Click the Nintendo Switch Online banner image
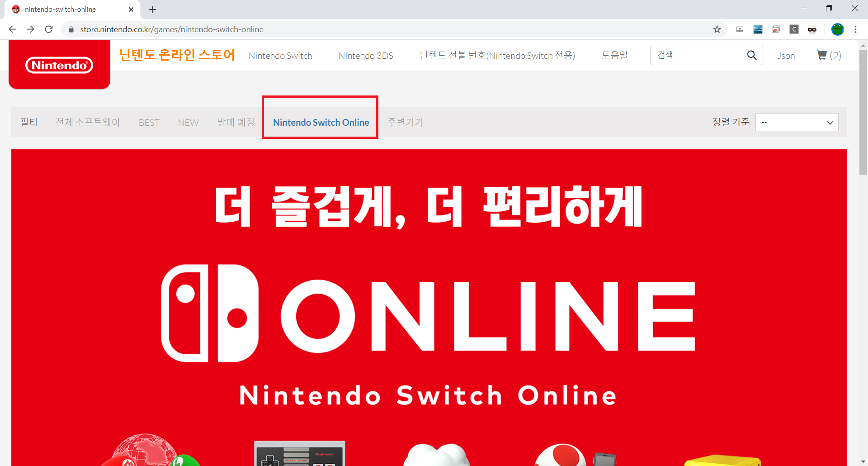The width and height of the screenshot is (868, 466). coord(429,308)
